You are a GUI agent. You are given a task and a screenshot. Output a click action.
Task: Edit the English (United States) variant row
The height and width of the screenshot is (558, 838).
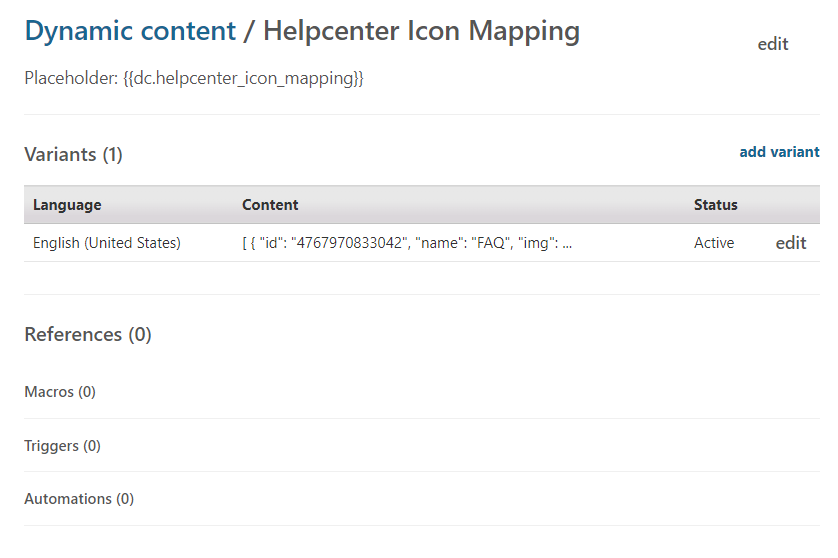(x=791, y=243)
